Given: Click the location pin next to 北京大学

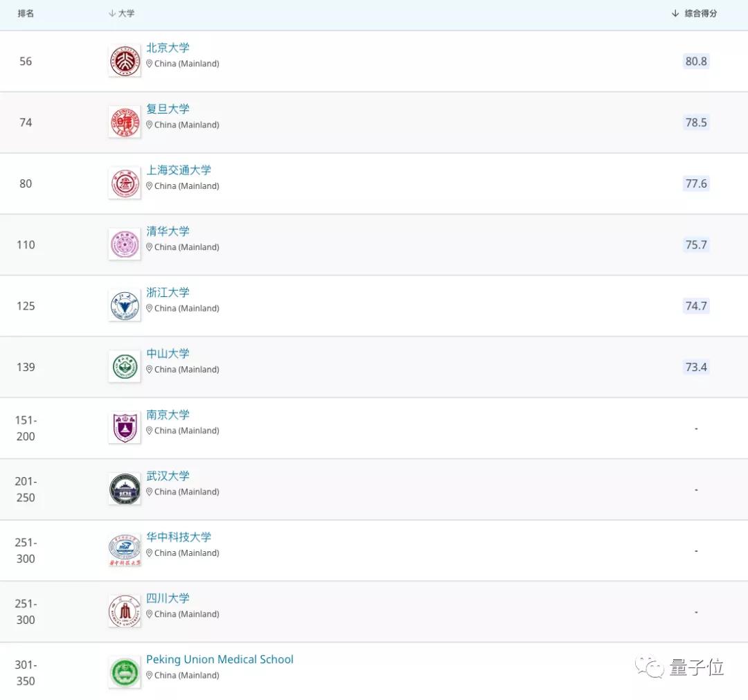Looking at the screenshot, I should (x=149, y=63).
